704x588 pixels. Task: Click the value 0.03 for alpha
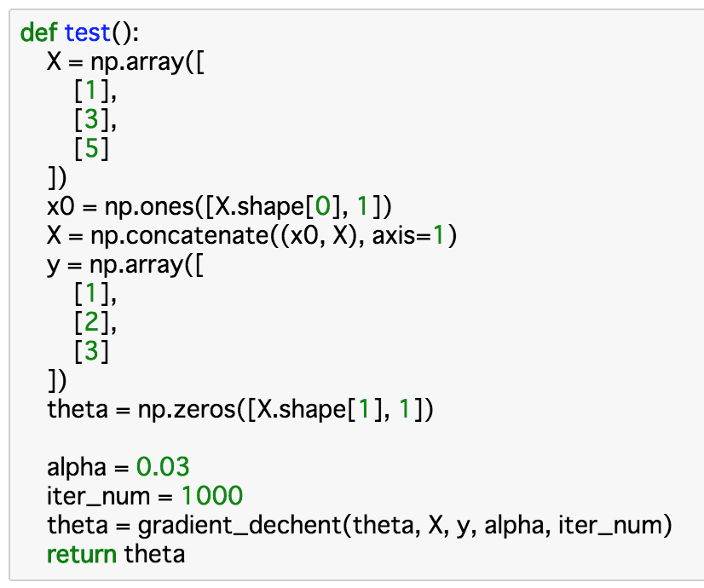pyautogui.click(x=163, y=467)
